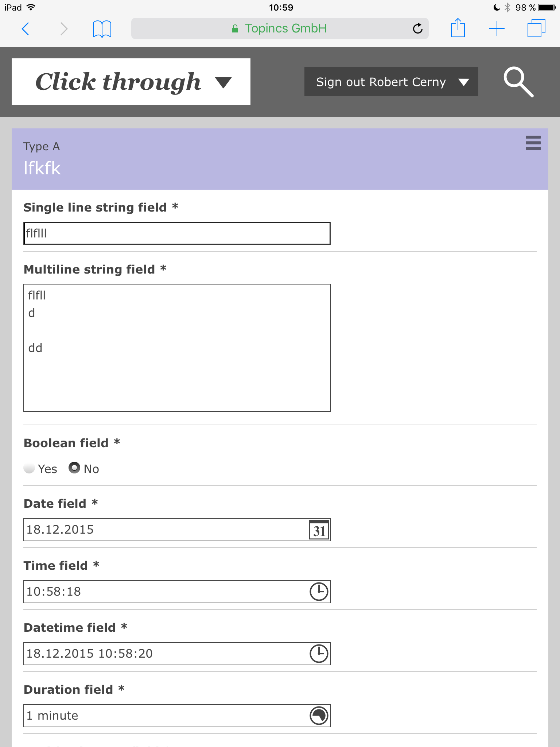Screen dimensions: 560x747
Task: Reload the page in Safari
Action: [x=417, y=28]
